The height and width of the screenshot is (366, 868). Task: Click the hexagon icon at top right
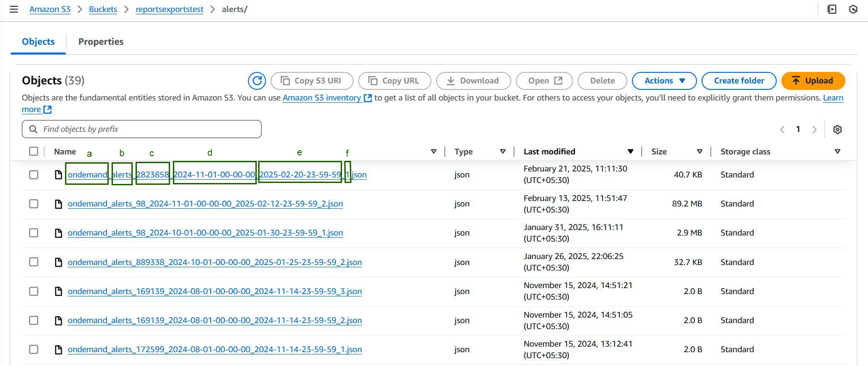tap(853, 9)
